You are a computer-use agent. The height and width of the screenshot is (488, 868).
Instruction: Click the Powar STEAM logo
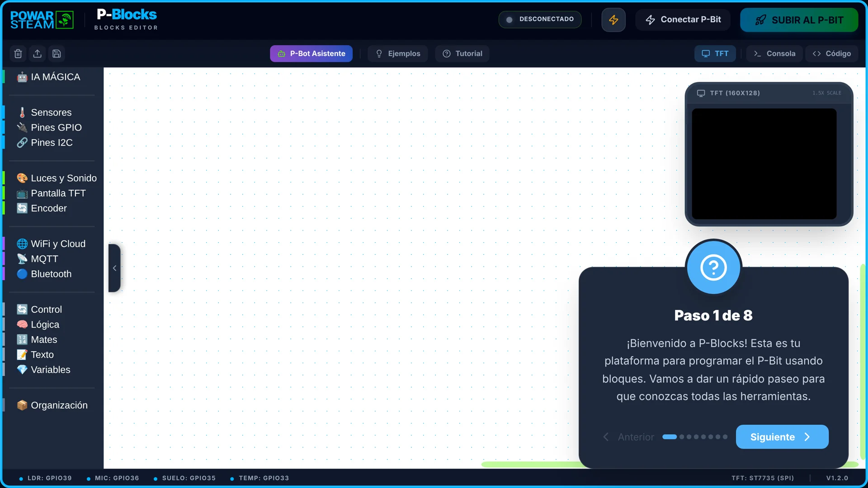click(x=42, y=20)
